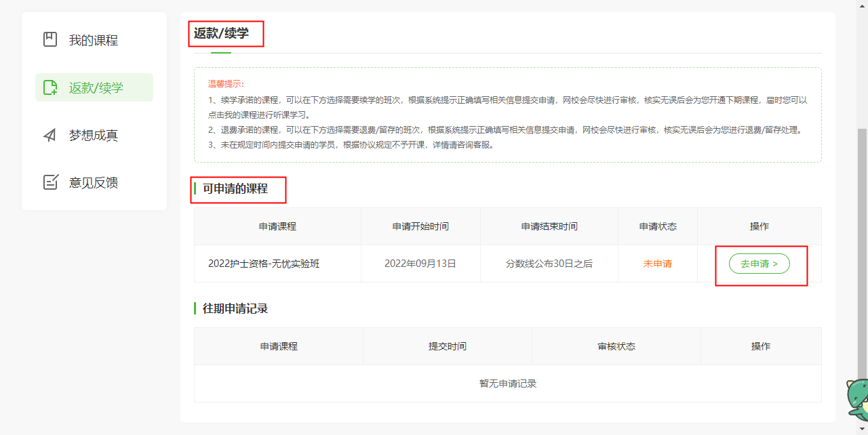Viewport: 868px width, 435px height.
Task: Click the 暂无申请记录 empty row
Action: [x=507, y=384]
